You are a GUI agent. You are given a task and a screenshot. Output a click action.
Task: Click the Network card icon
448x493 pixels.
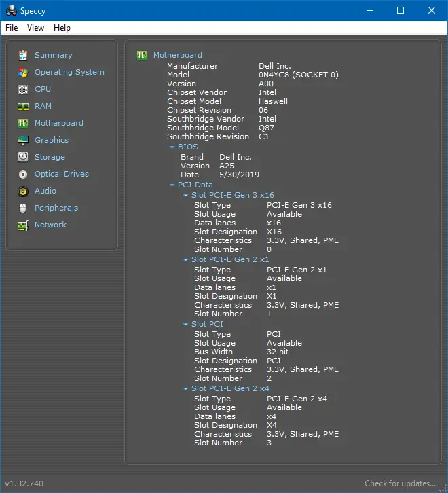[x=23, y=225]
